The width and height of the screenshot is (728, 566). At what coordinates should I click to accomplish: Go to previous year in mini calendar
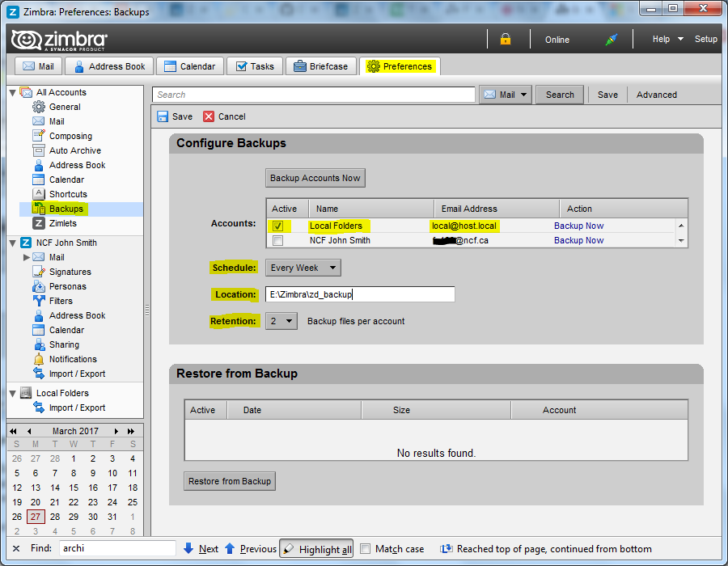pos(14,431)
